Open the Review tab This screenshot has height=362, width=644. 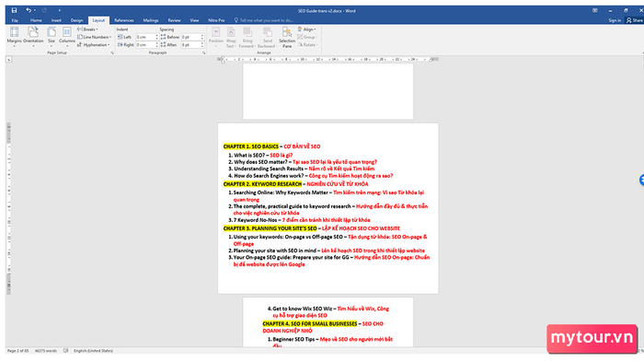click(174, 20)
